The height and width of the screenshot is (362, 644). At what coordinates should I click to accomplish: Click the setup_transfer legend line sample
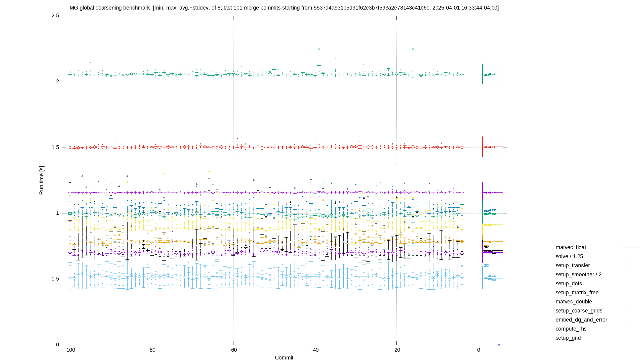pyautogui.click(x=630, y=266)
